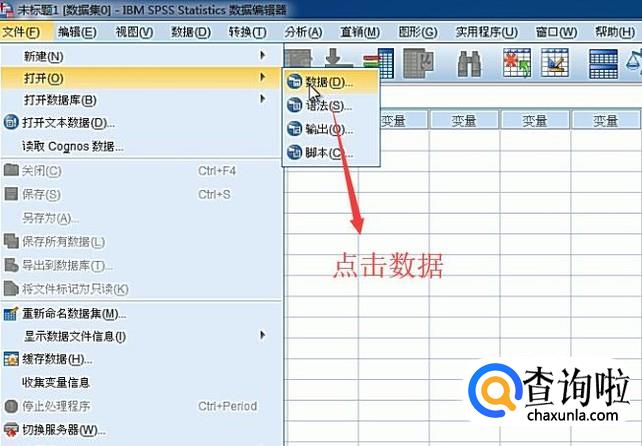The image size is (642, 446).
Task: Click the disk icon next to 保存(S)
Action: (11, 194)
